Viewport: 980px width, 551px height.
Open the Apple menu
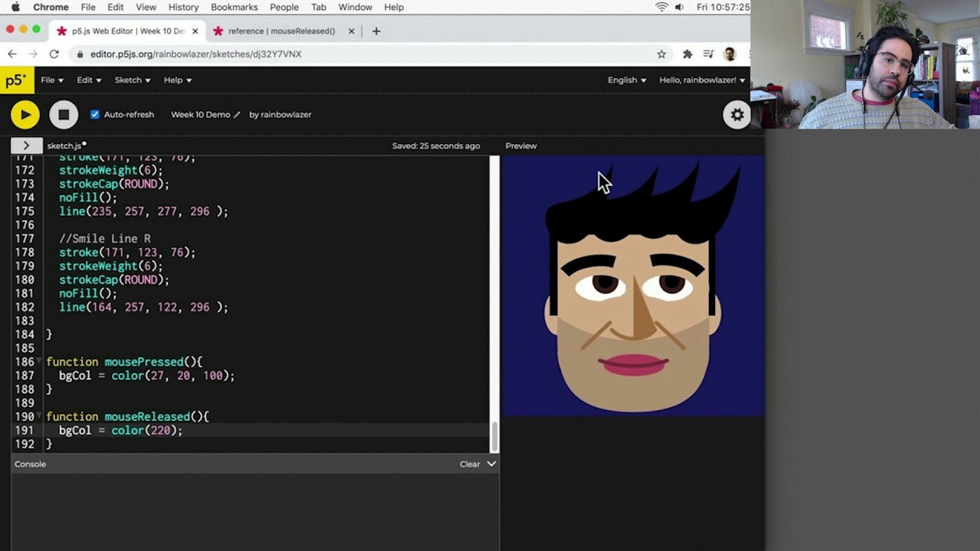[x=15, y=7]
